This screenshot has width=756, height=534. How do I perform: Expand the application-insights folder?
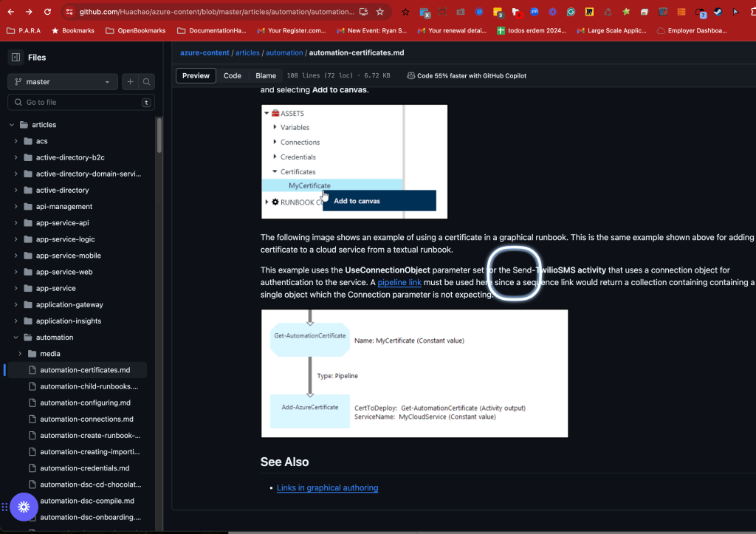(16, 321)
